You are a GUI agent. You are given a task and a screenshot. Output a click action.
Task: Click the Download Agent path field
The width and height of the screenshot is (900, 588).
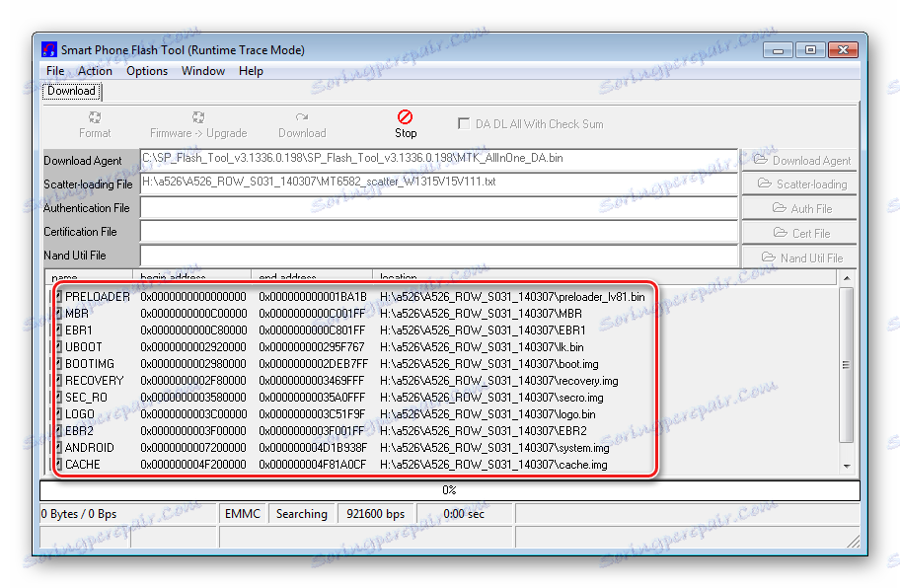click(438, 160)
